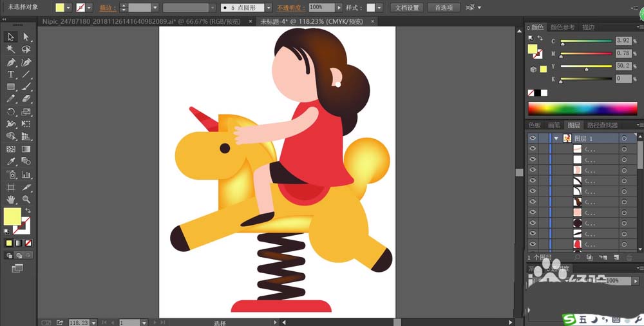Select the Magic Wand tool
The width and height of the screenshot is (644, 326).
point(11,50)
